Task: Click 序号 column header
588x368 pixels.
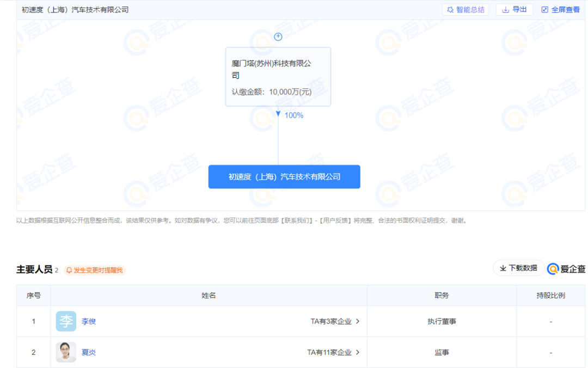Action: pyautogui.click(x=33, y=296)
